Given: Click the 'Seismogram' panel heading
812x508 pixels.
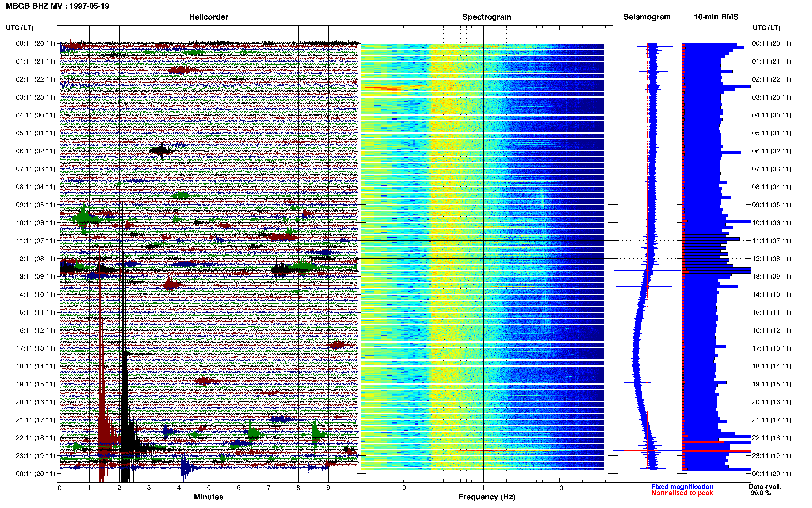Looking at the screenshot, I should tap(647, 17).
